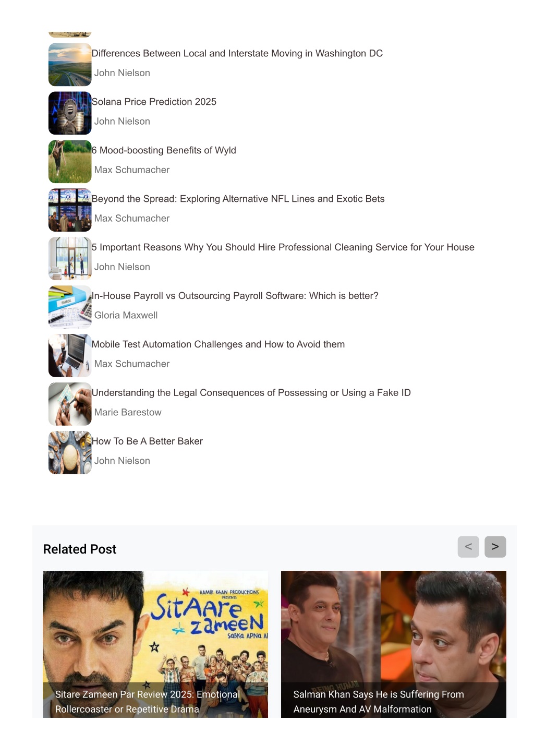The image size is (534, 756).
Task: Click the laptop coding thumbnail
Action: pos(70,356)
